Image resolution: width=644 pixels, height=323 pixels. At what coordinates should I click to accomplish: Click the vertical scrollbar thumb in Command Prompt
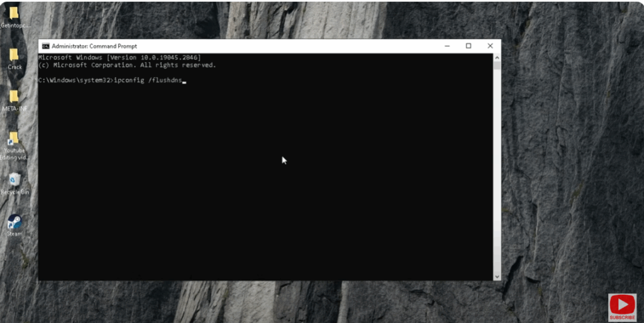coord(497,65)
